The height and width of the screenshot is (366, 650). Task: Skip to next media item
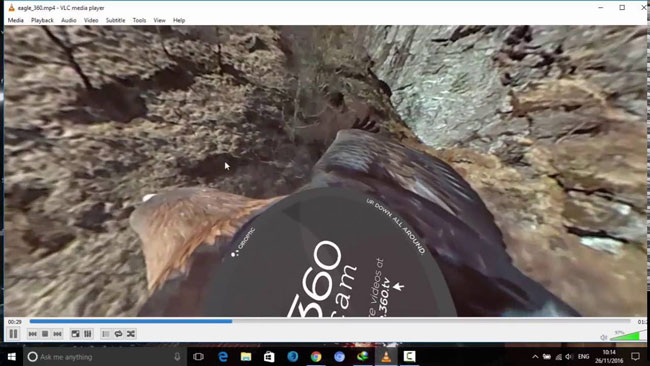[x=58, y=334]
